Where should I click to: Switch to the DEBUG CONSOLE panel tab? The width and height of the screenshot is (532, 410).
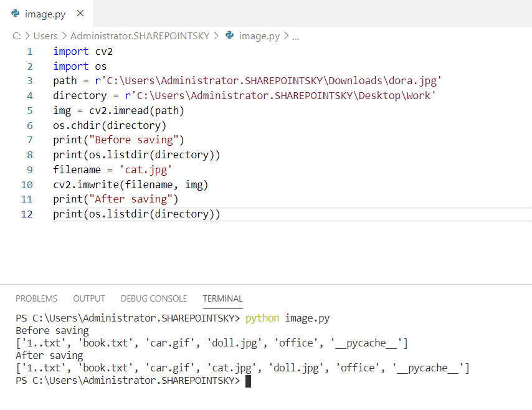[x=154, y=298]
